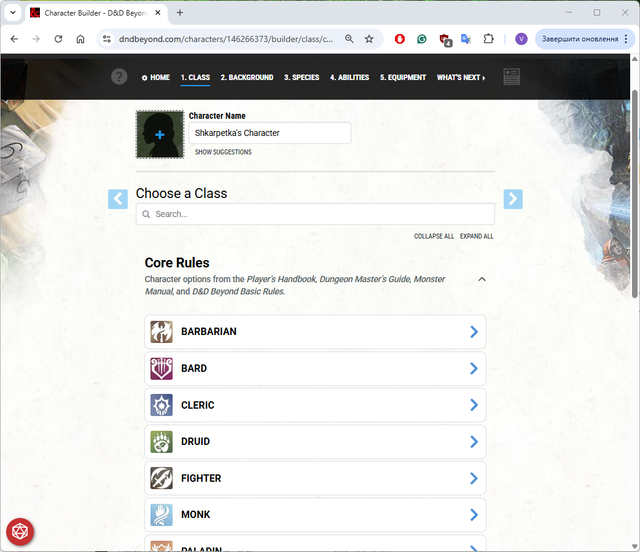The image size is (640, 552).
Task: Expand the Barbarian class row chevron
Action: tap(474, 332)
